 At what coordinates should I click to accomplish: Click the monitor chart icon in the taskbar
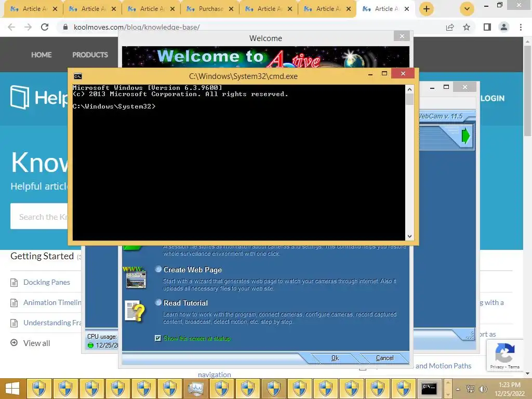point(196,389)
